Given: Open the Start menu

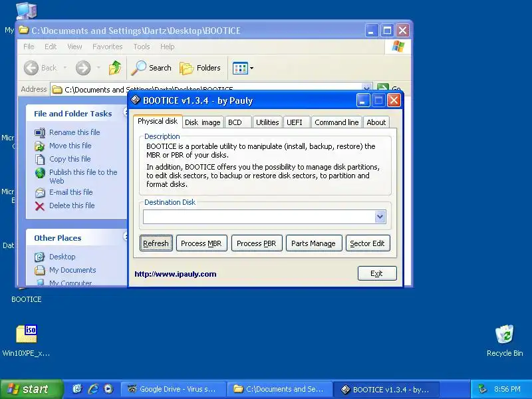Looking at the screenshot, I should pos(31,389).
